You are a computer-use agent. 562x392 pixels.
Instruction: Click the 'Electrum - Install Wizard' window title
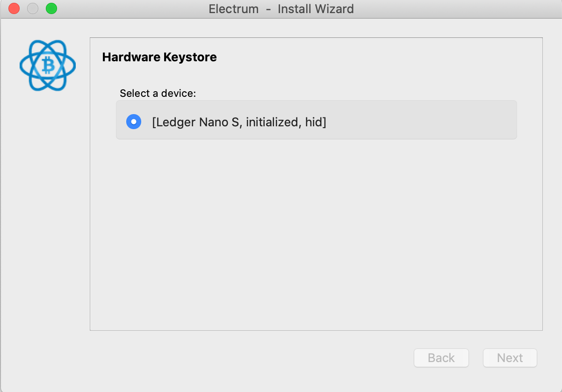pos(281,8)
